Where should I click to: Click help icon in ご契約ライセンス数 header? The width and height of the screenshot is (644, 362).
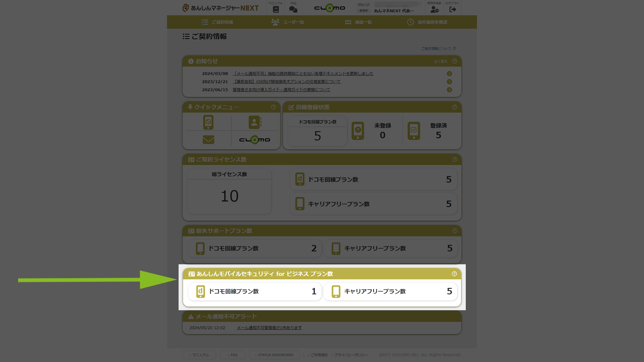455,160
